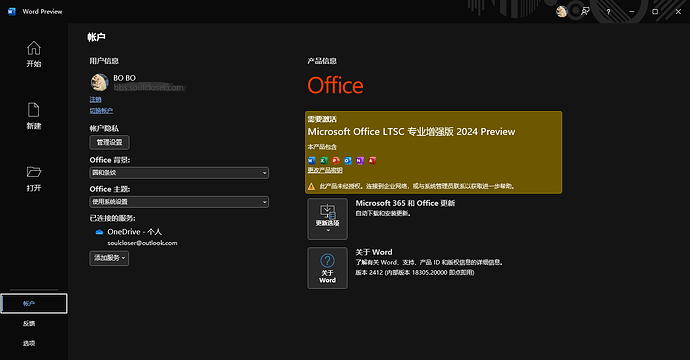
Task: Open the Home (开始) page icon
Action: 33,48
